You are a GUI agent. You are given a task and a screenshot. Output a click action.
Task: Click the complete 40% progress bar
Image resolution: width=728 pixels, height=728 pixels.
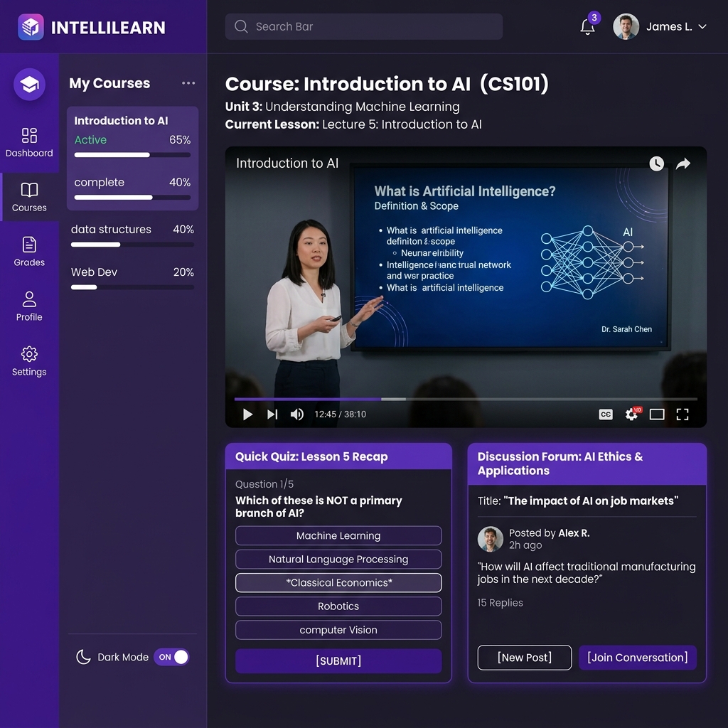(x=132, y=198)
